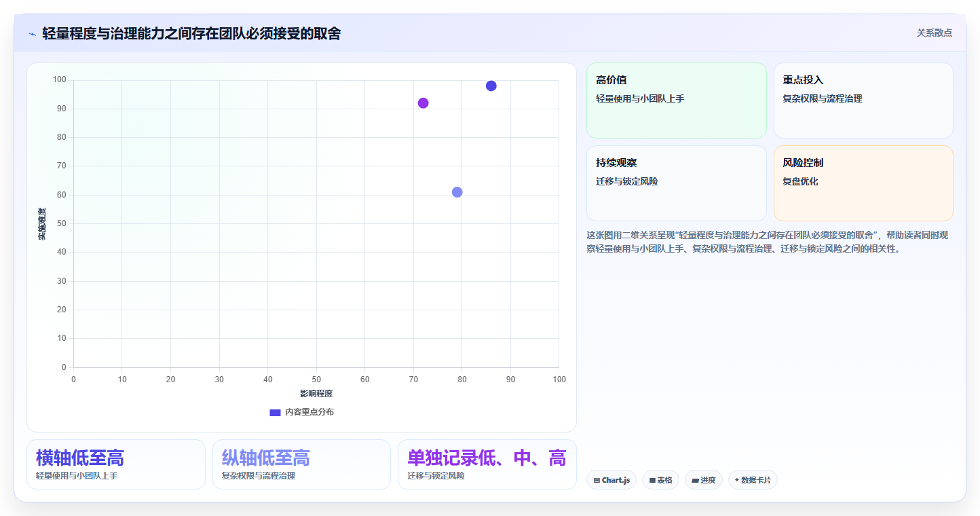The height and width of the screenshot is (516, 980).
Task: Click the lightning icon beside the title
Action: (32, 34)
